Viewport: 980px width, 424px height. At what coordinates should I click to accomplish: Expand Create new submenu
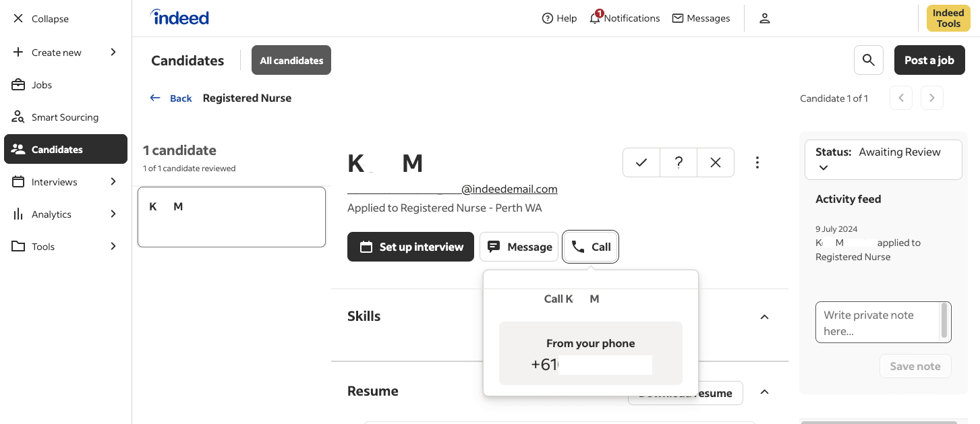coord(113,53)
